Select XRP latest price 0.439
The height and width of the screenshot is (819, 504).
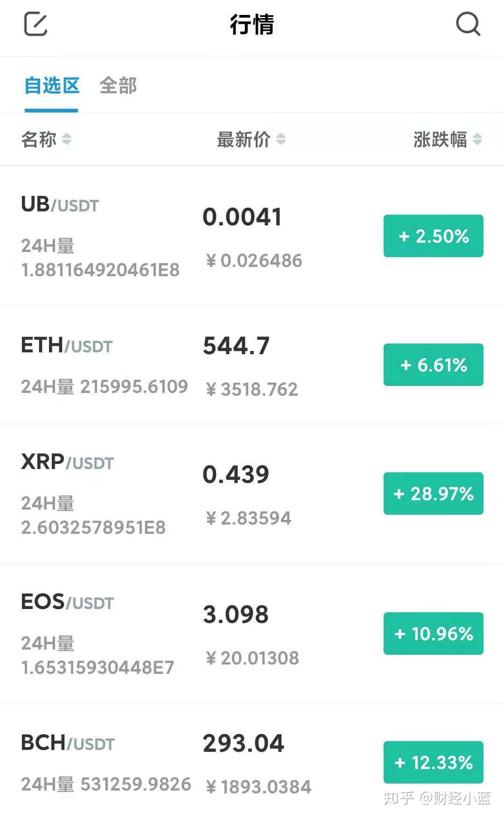tap(236, 475)
